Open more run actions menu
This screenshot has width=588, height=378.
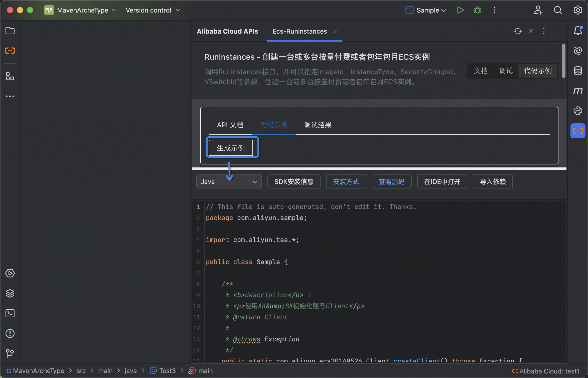point(494,10)
